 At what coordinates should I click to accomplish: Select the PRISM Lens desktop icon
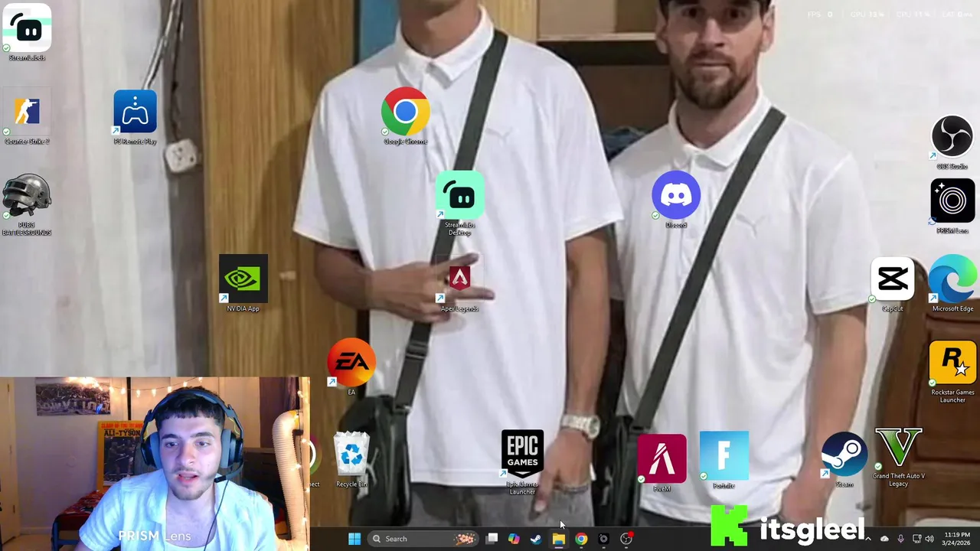[x=952, y=207]
